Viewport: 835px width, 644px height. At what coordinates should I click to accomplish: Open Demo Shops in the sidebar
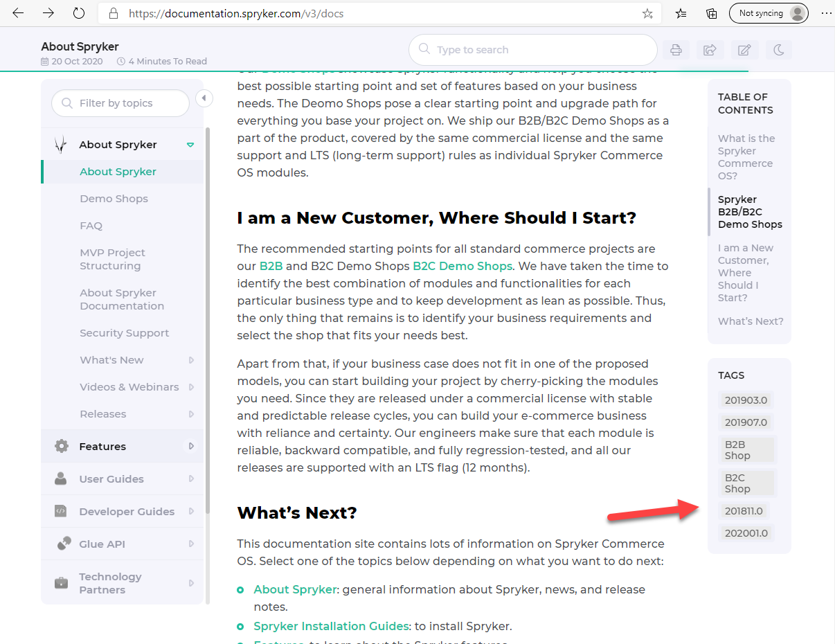[114, 199]
